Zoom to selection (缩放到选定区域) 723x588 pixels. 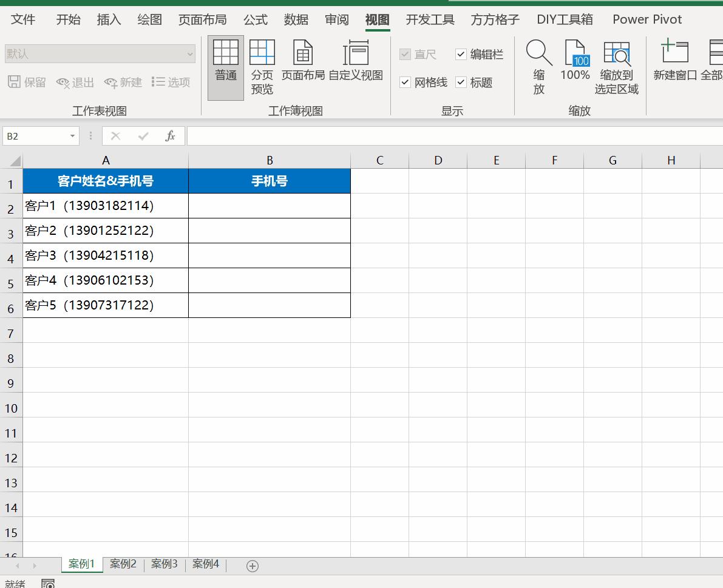click(x=617, y=68)
